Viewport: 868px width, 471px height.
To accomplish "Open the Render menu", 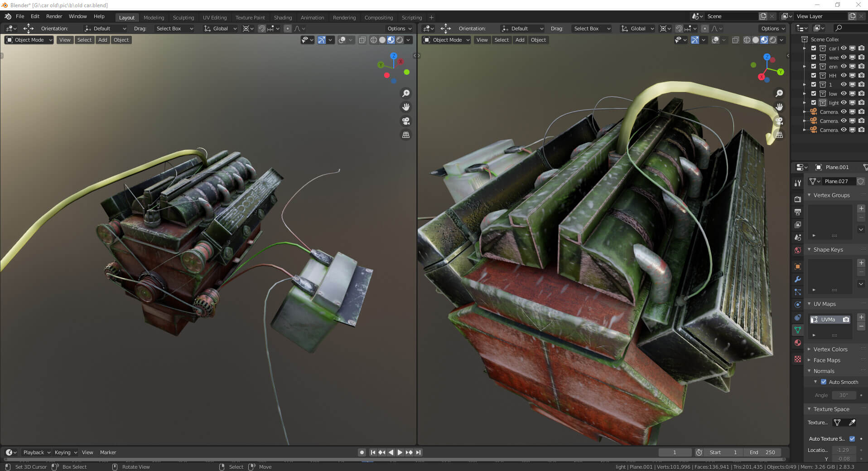I will pyautogui.click(x=54, y=16).
